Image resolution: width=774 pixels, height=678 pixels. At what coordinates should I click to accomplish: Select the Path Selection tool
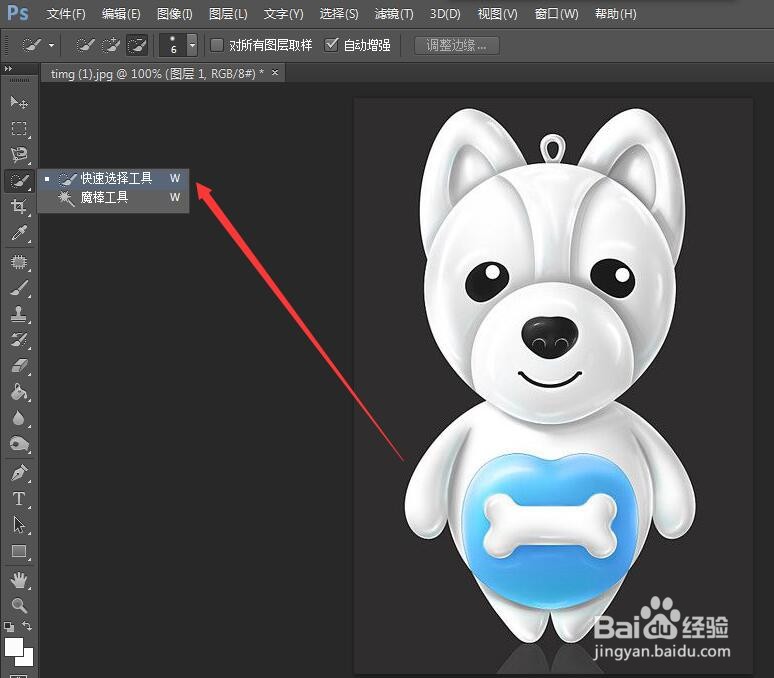(19, 525)
